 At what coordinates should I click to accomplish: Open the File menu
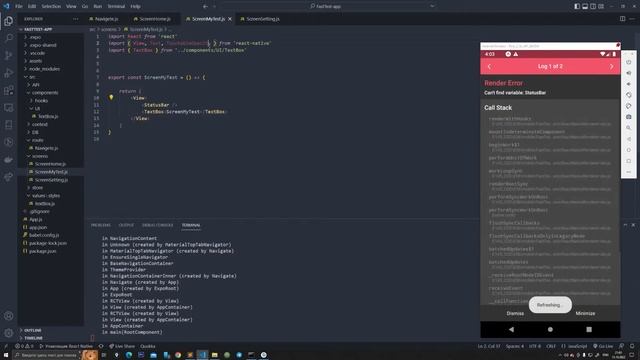tap(19, 6)
